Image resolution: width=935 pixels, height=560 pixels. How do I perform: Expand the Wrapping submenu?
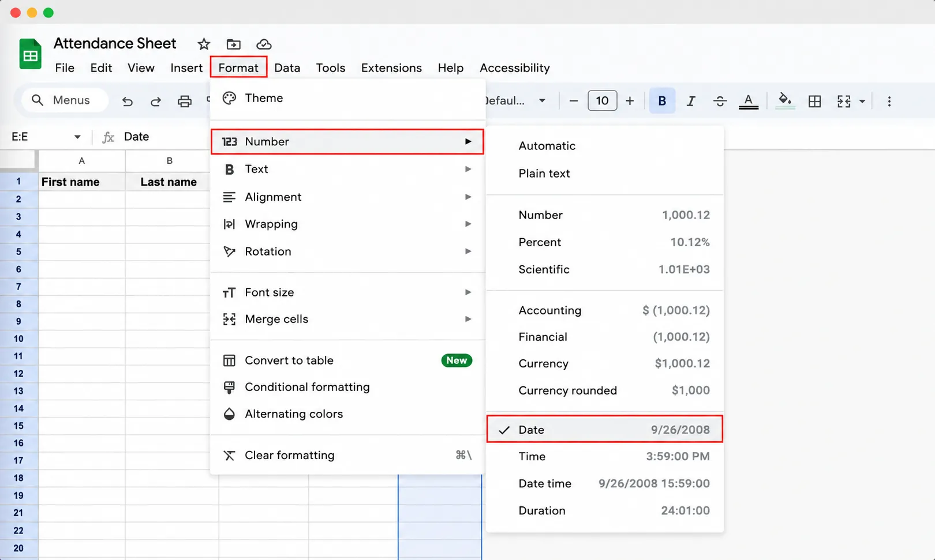click(347, 224)
